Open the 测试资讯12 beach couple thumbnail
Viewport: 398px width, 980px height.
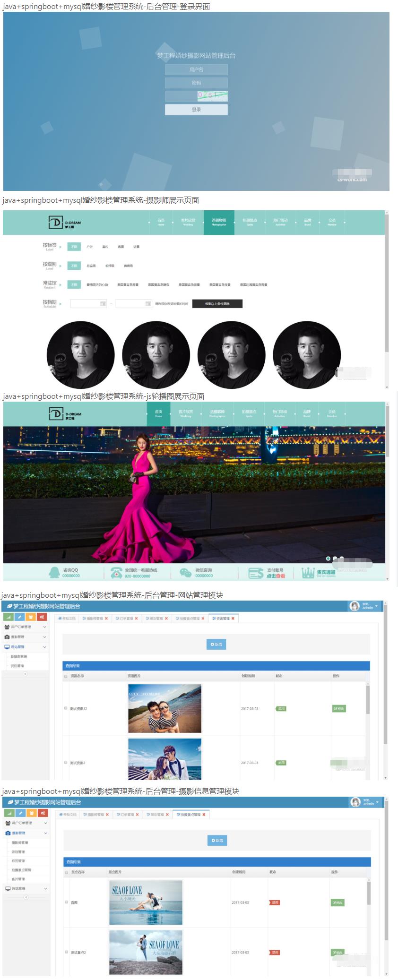point(164,709)
